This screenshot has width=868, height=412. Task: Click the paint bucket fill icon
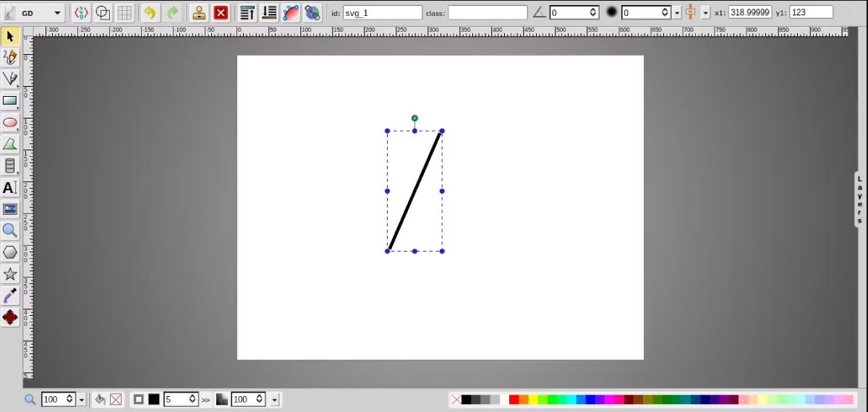tap(100, 399)
